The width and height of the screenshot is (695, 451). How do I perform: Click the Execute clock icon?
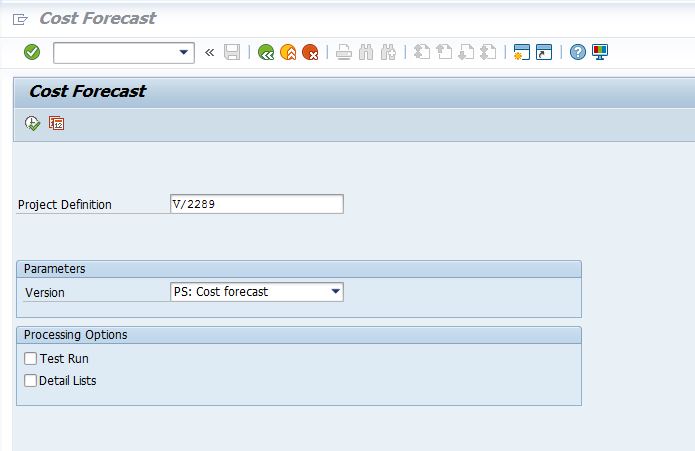point(32,123)
